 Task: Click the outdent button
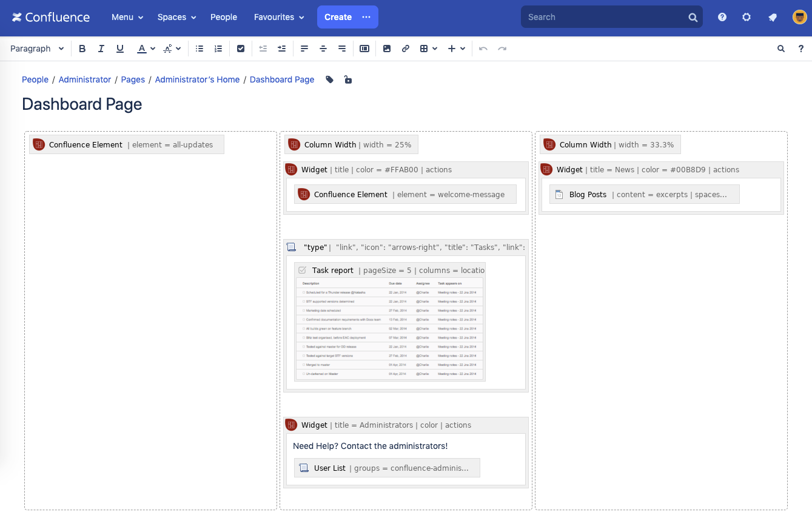coord(263,49)
